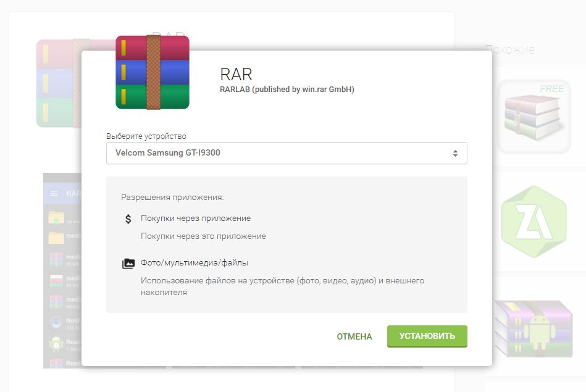Click the Похожие section heading
This screenshot has width=586, height=392.
click(x=510, y=49)
